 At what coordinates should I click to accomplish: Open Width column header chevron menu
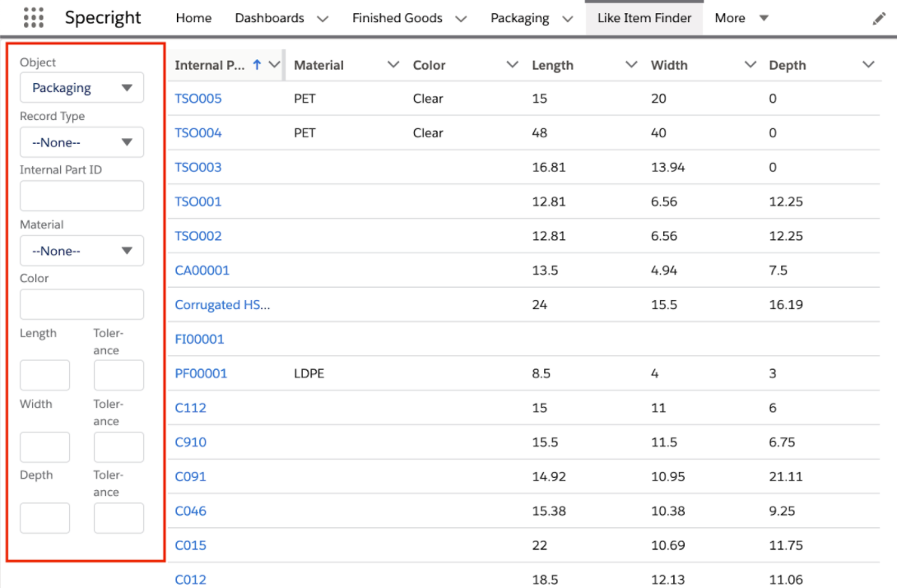coord(750,65)
